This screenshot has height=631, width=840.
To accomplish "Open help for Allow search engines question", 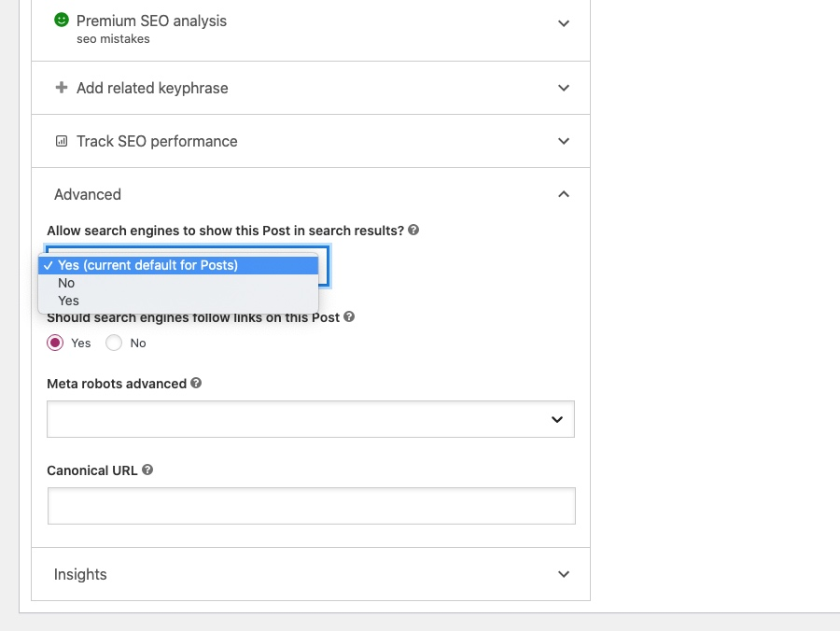I will tap(413, 230).
